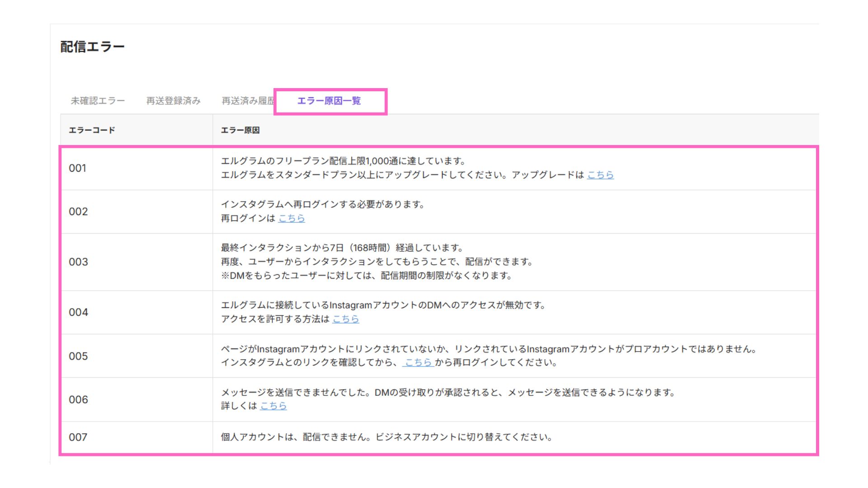Screen dimensions: 868x488
Task: Select the error code 001 cell
Action: point(77,168)
